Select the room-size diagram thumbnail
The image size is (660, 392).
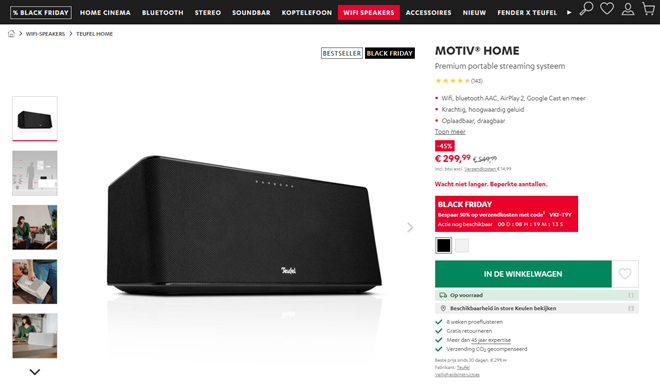click(x=35, y=173)
